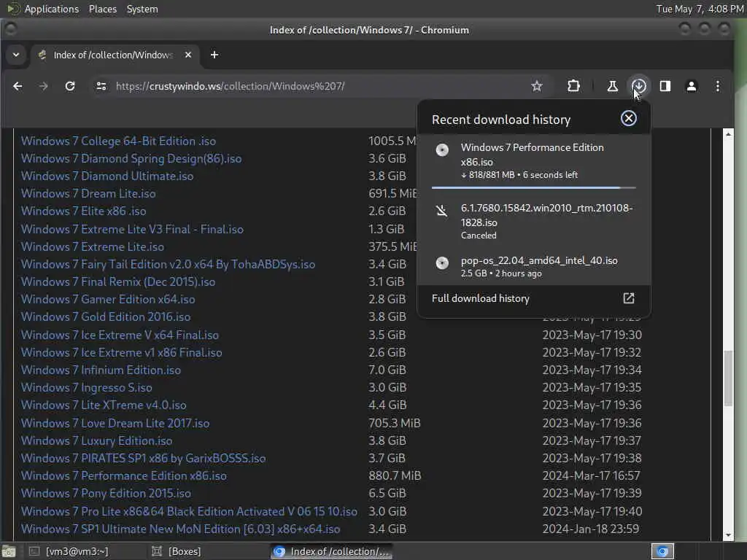The image size is (747, 560).
Task: Click Windows 7 Performance Edition x86.iso link in list
Action: click(124, 475)
